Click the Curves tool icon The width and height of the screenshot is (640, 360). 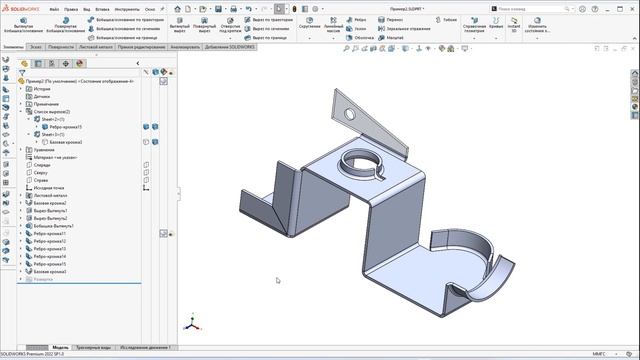coord(496,20)
